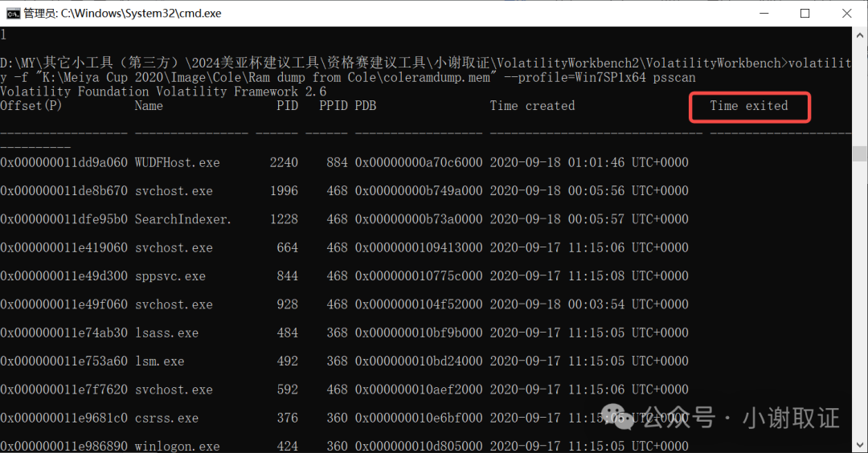Click PDB value '0x000000010aef2000'
This screenshot has height=453, width=868.
coord(419,390)
